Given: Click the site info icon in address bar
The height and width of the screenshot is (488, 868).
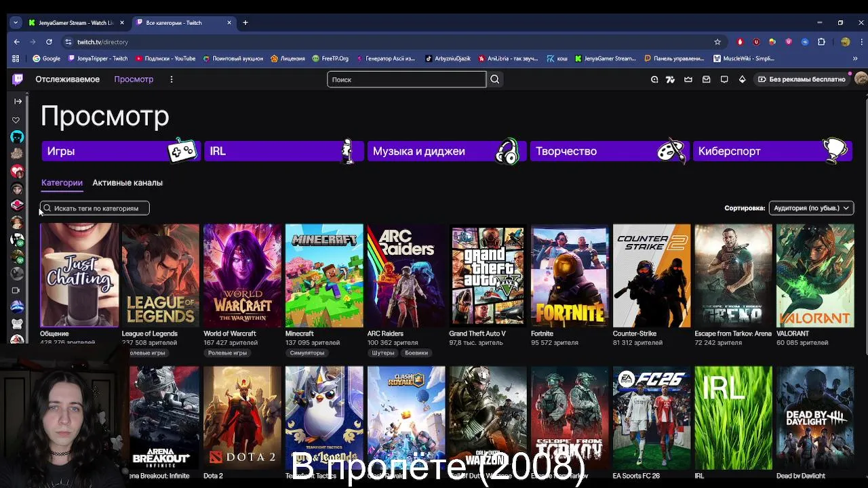Looking at the screenshot, I should click(68, 42).
